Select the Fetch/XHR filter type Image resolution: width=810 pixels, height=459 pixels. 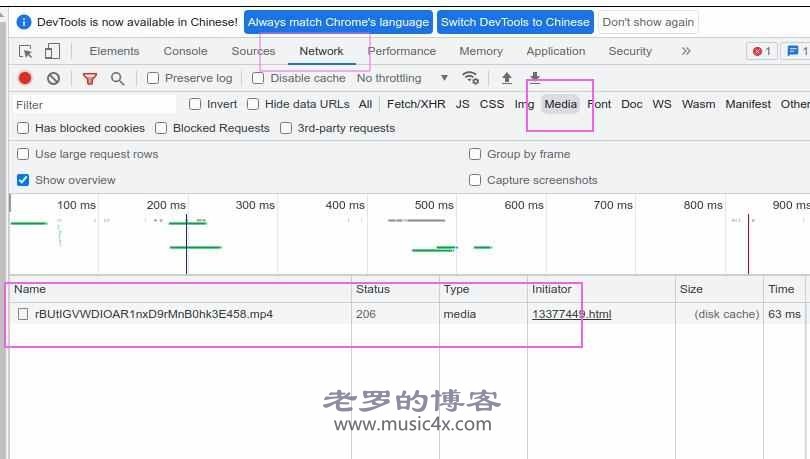[x=416, y=104]
